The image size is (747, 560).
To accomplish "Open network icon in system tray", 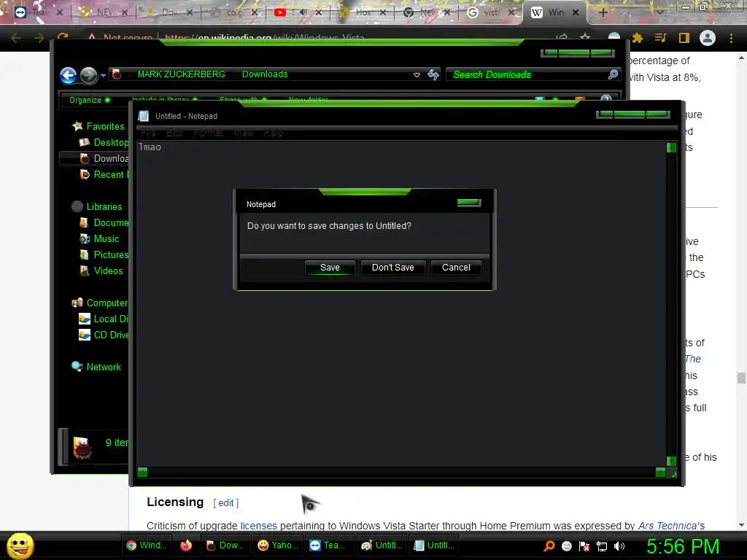I will click(602, 546).
